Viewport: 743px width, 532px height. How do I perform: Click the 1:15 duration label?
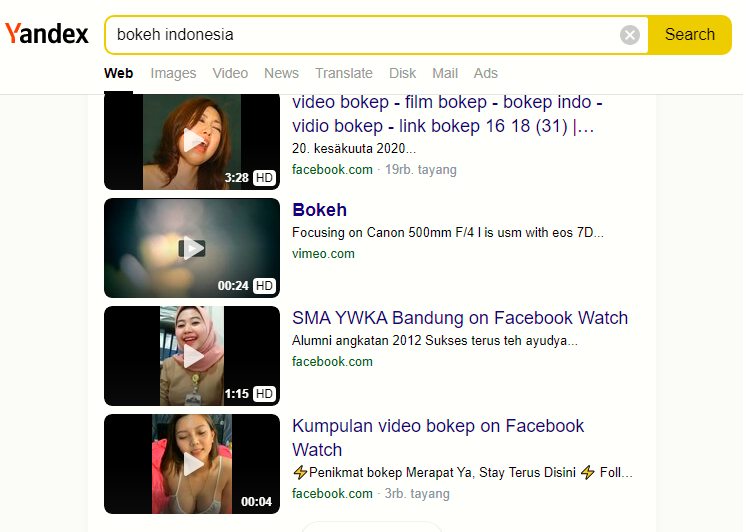coord(236,394)
